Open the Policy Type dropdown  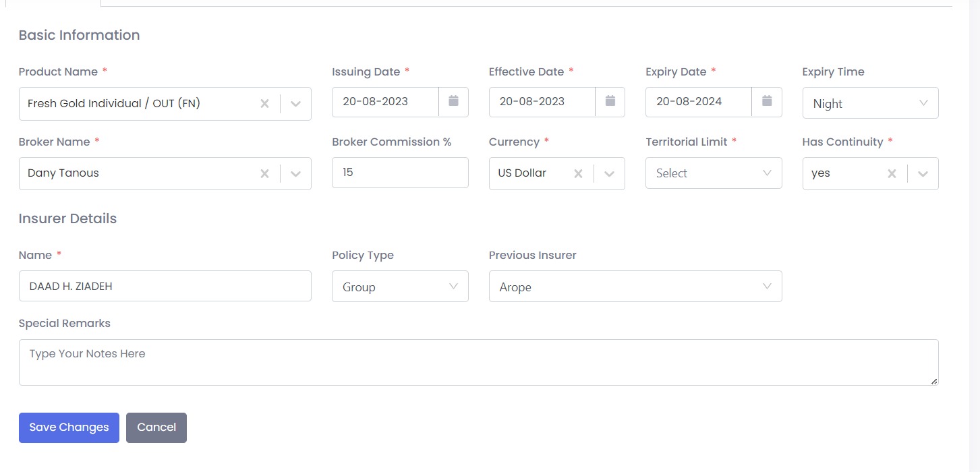tap(400, 287)
